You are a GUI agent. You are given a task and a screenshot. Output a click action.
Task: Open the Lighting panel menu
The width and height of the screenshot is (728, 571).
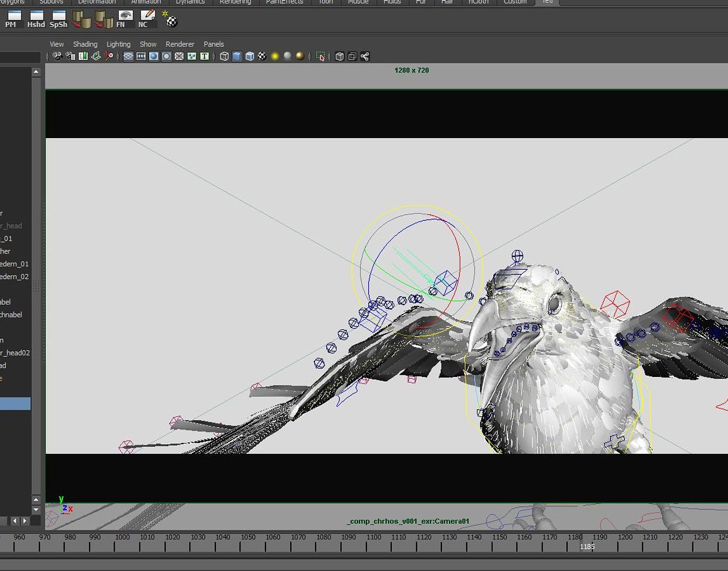coord(118,44)
